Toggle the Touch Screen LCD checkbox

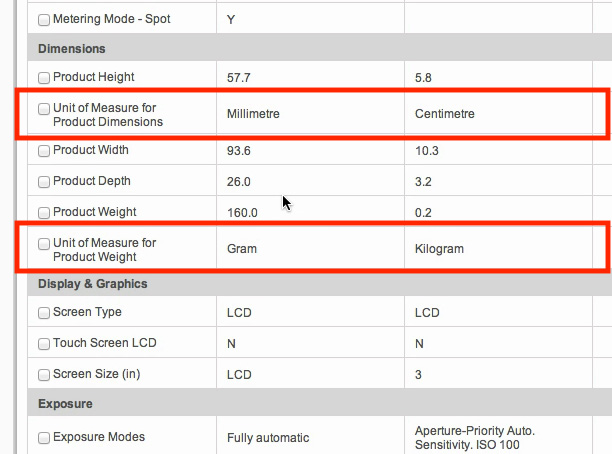click(x=44, y=344)
